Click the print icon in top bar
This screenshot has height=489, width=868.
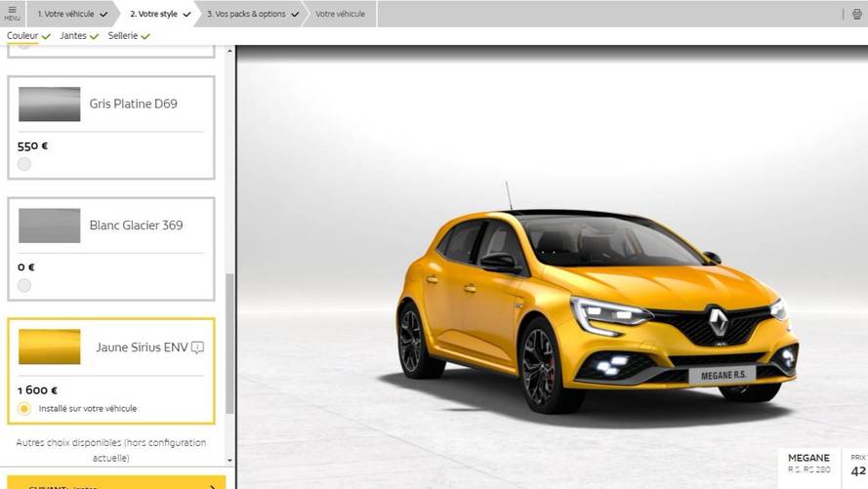[x=857, y=14]
